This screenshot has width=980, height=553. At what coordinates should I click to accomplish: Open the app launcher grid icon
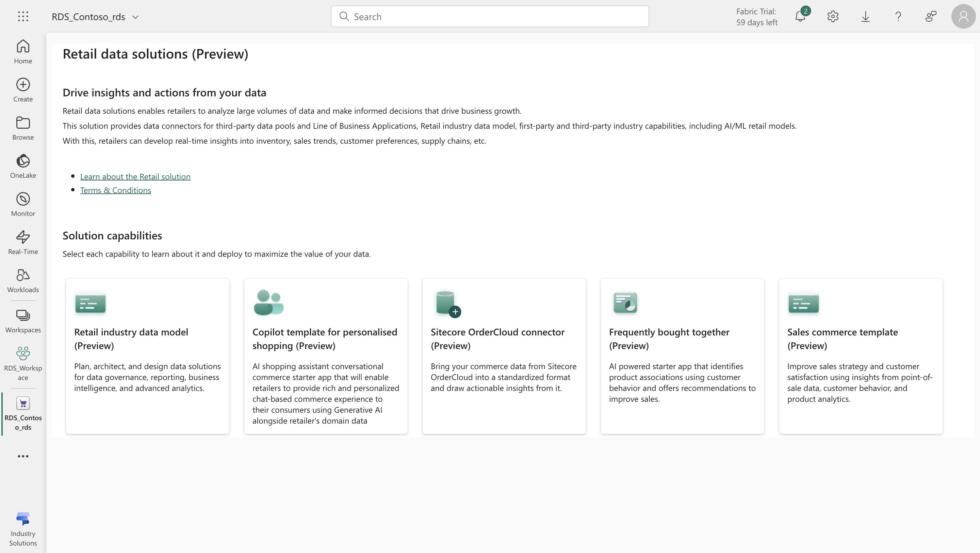point(23,16)
